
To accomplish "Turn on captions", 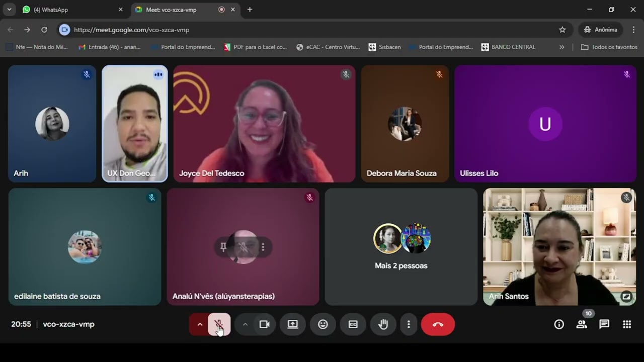I will 353,324.
